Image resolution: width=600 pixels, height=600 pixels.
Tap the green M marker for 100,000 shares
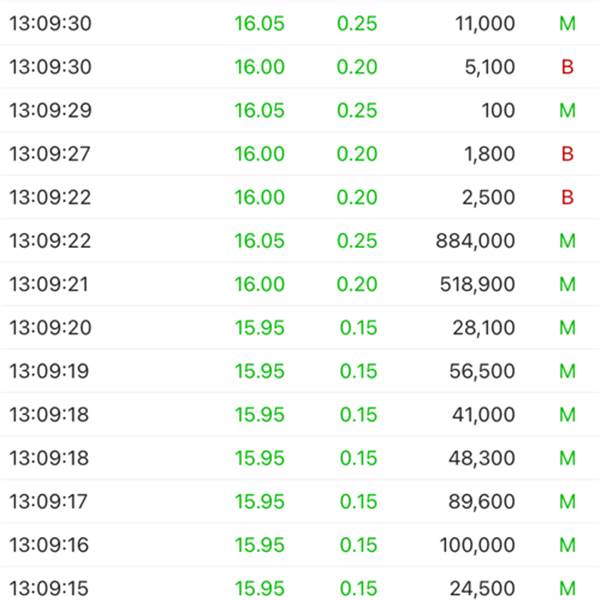click(567, 545)
